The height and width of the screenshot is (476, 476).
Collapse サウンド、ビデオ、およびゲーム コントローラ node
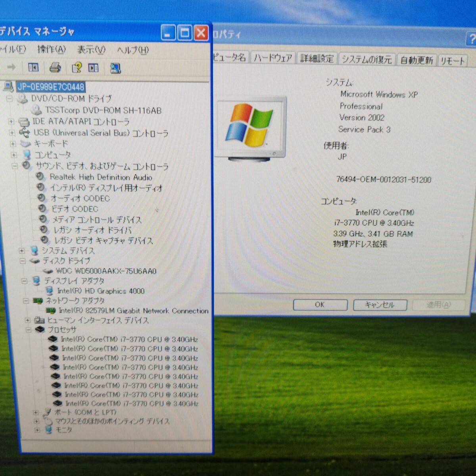15,166
